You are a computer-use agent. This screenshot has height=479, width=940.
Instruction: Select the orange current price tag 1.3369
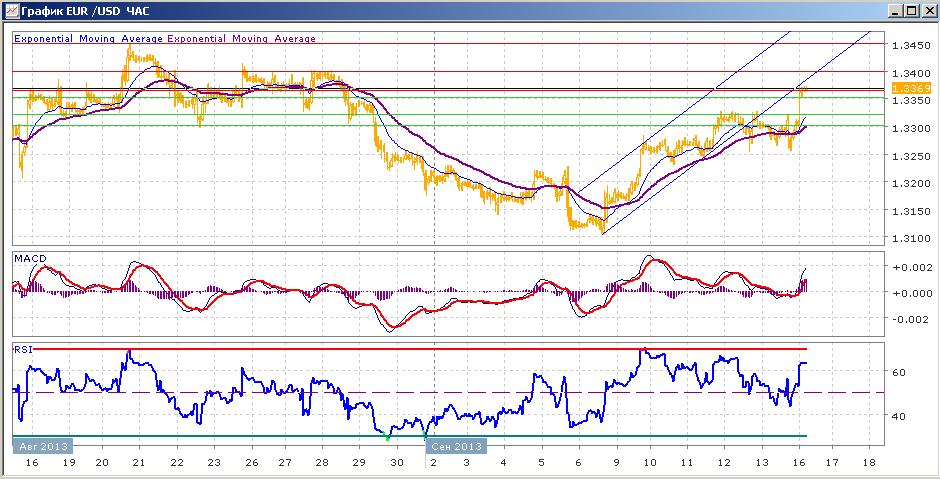[911, 88]
